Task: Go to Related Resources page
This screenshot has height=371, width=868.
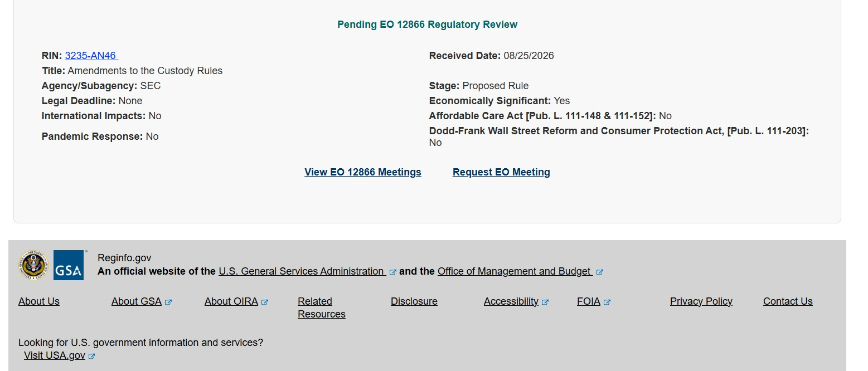Action: point(322,307)
